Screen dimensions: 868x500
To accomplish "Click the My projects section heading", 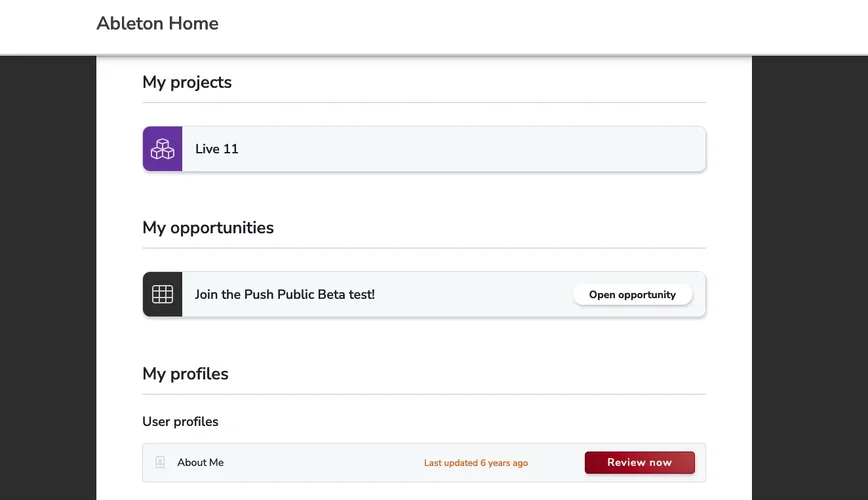I will click(x=187, y=82).
